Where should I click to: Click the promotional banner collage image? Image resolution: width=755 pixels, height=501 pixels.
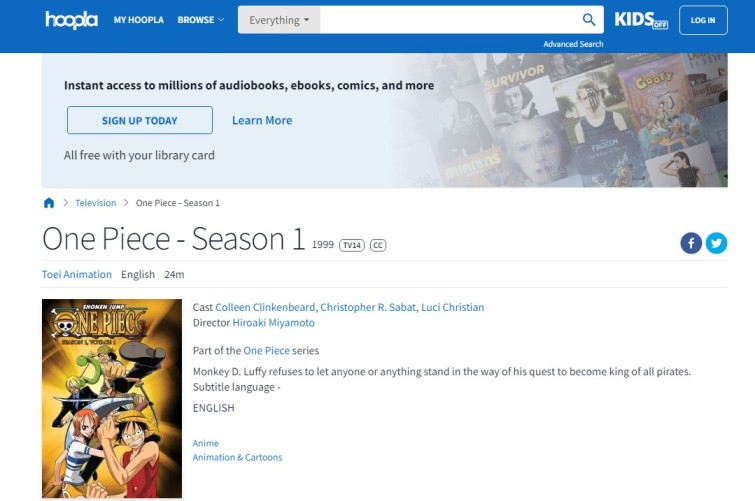(x=559, y=120)
